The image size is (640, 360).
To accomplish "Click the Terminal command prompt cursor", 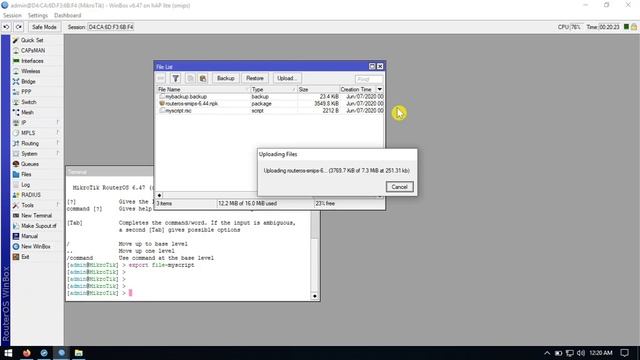I will [x=131, y=293].
